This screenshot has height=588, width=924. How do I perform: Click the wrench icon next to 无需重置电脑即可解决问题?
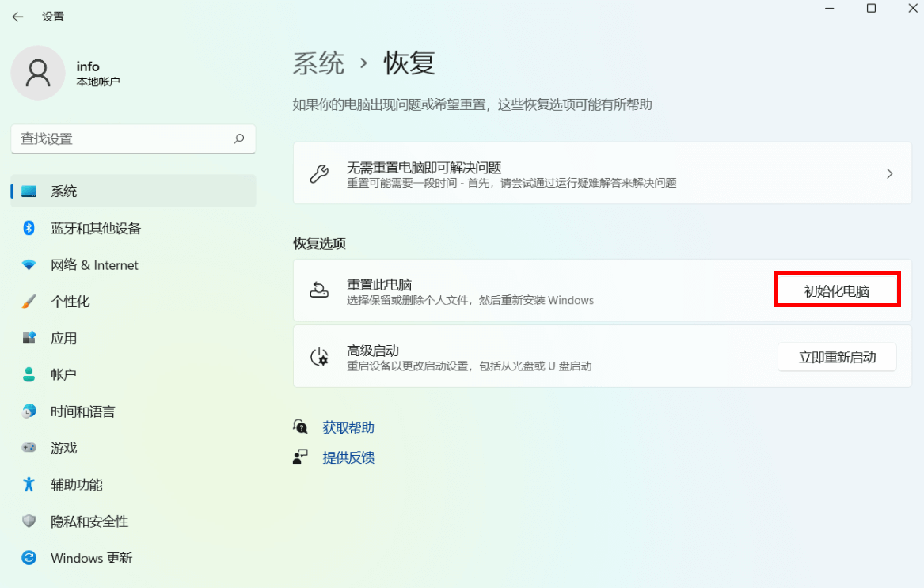click(319, 173)
